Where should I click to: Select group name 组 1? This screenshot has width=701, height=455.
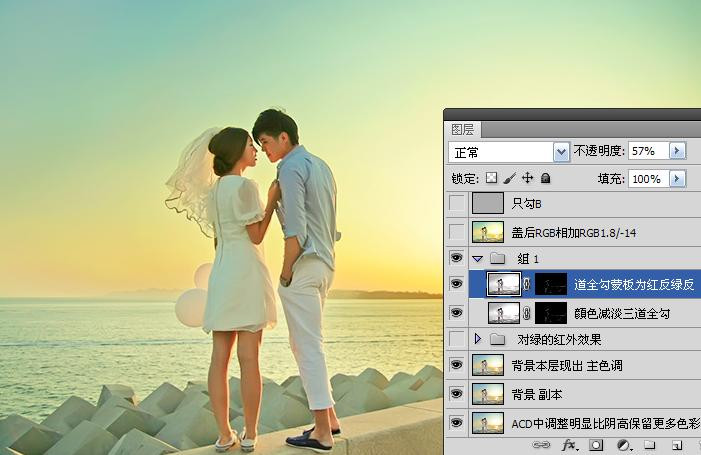528,259
